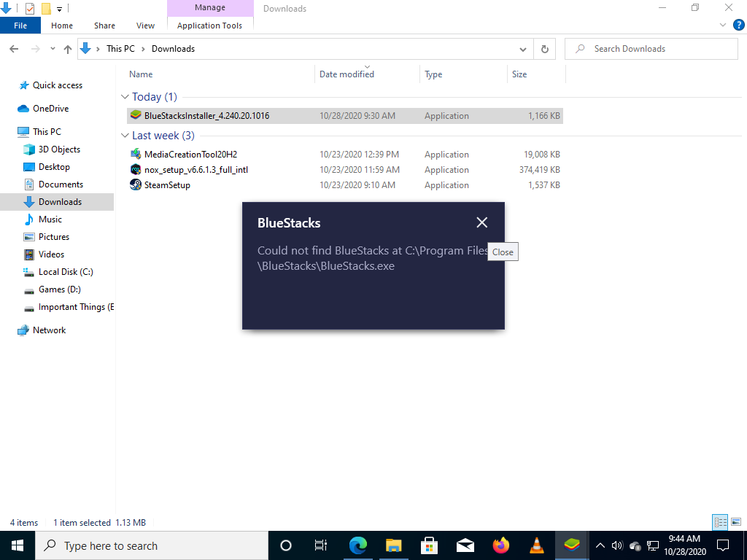The height and width of the screenshot is (560, 747).
Task: Expand the address bar history dropdown
Action: pyautogui.click(x=522, y=49)
